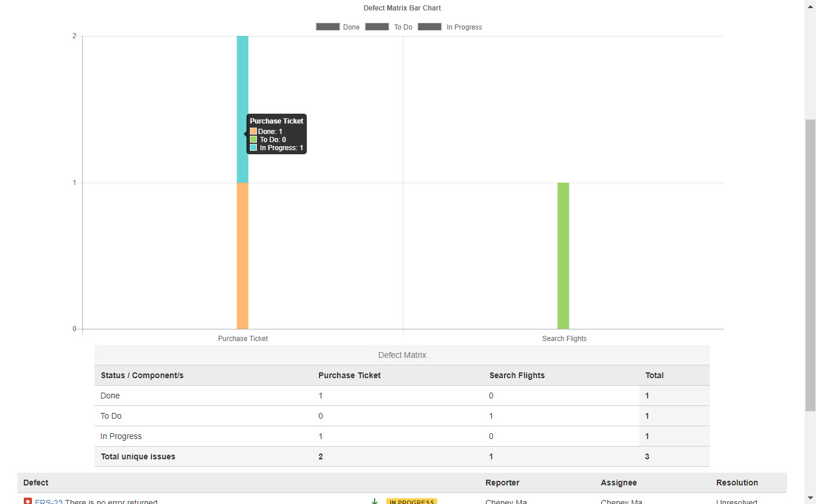The image size is (816, 504).
Task: Click the scrollbar up arrow
Action: coord(810,6)
